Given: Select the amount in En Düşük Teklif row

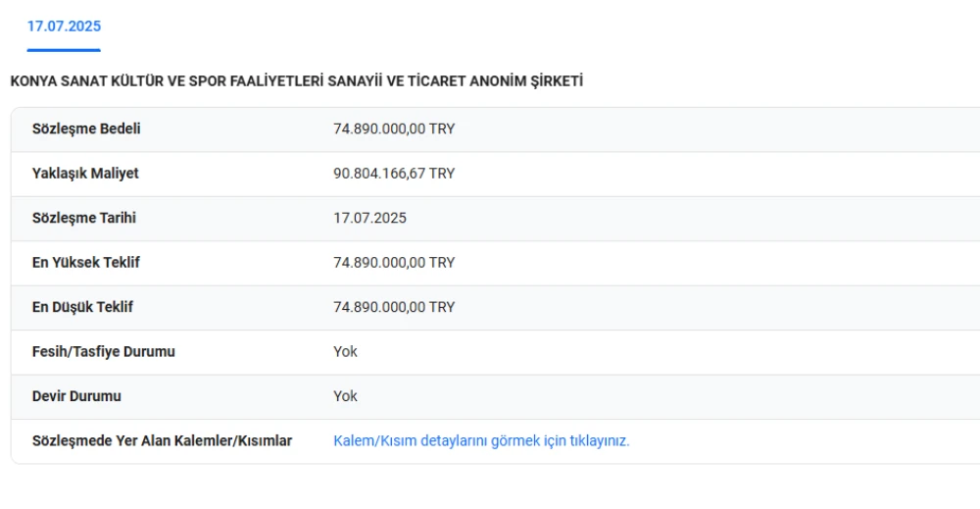Looking at the screenshot, I should tap(394, 308).
